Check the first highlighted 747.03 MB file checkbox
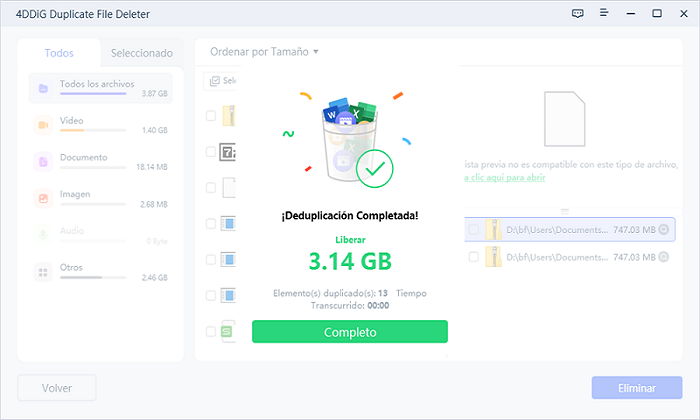This screenshot has height=420, width=700. click(x=474, y=229)
